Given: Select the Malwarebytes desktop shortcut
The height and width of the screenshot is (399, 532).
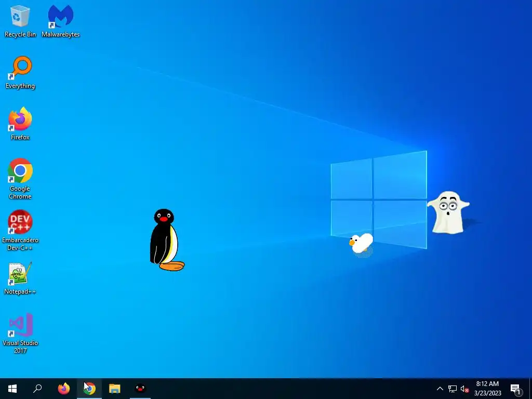Looking at the screenshot, I should point(60,21).
